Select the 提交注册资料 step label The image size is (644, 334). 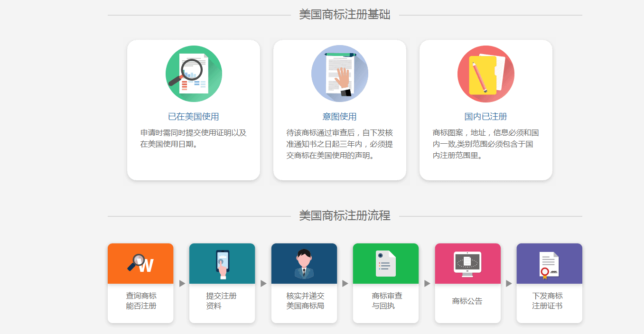221,301
